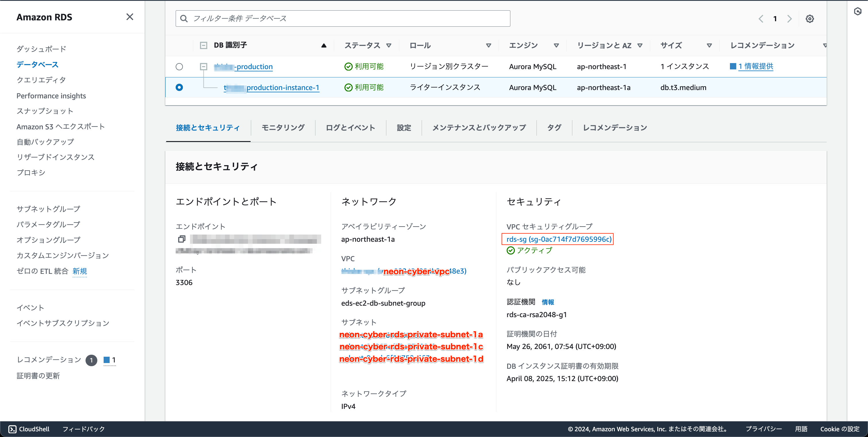
Task: Click the select-all box in the table header
Action: [x=203, y=45]
